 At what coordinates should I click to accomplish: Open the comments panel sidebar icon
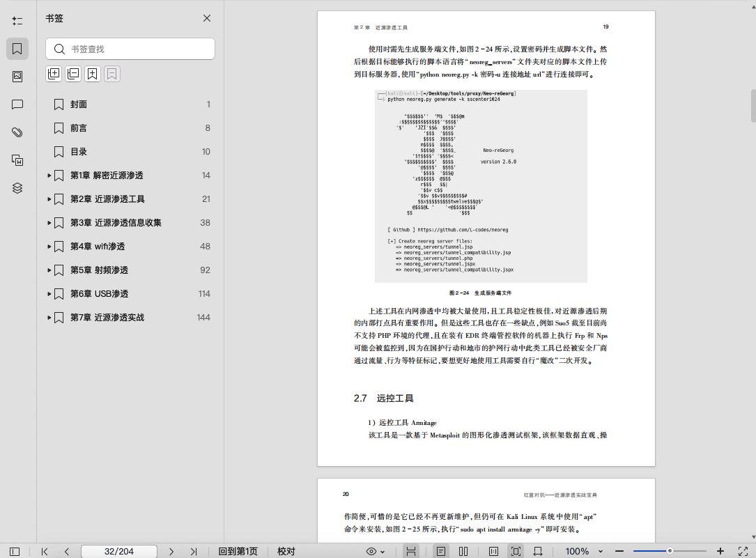17,104
